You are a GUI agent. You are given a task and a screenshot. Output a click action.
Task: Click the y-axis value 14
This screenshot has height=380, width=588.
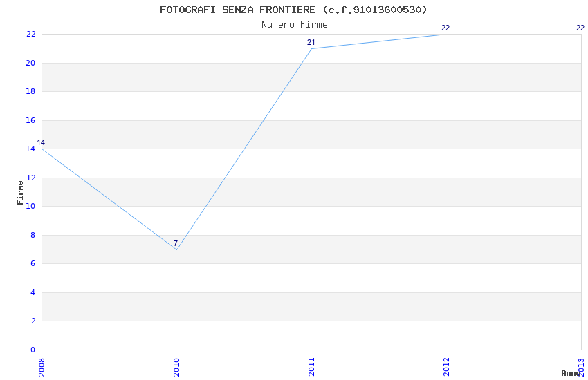pos(30,149)
